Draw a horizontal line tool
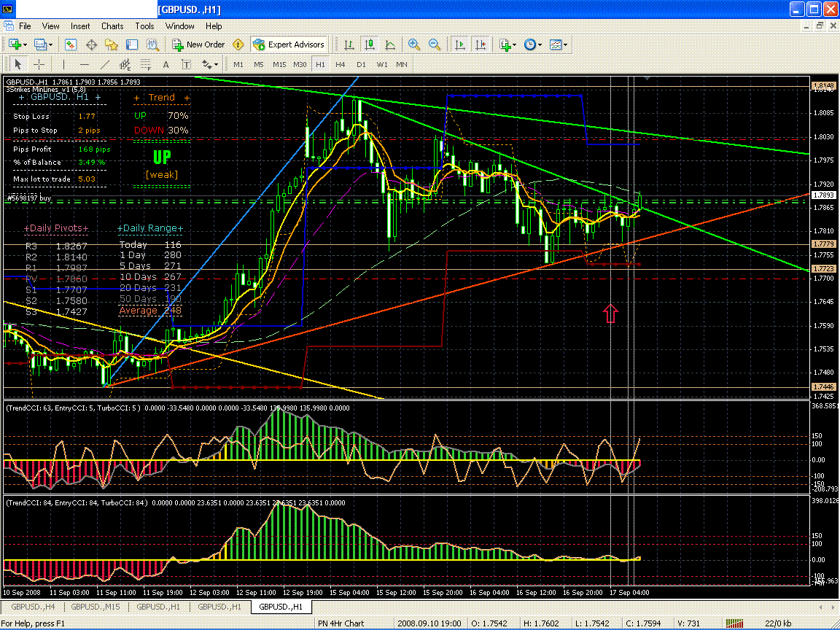 [x=84, y=65]
